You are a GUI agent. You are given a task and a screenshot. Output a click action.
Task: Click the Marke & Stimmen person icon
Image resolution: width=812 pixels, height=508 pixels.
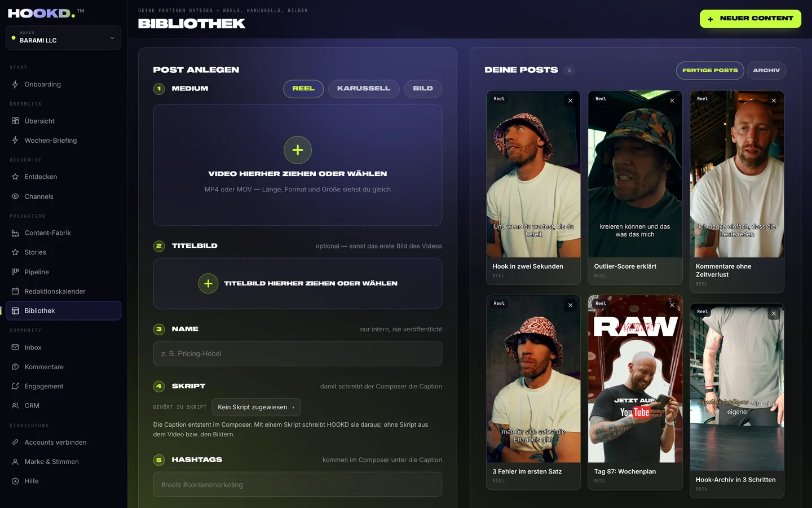(15, 462)
